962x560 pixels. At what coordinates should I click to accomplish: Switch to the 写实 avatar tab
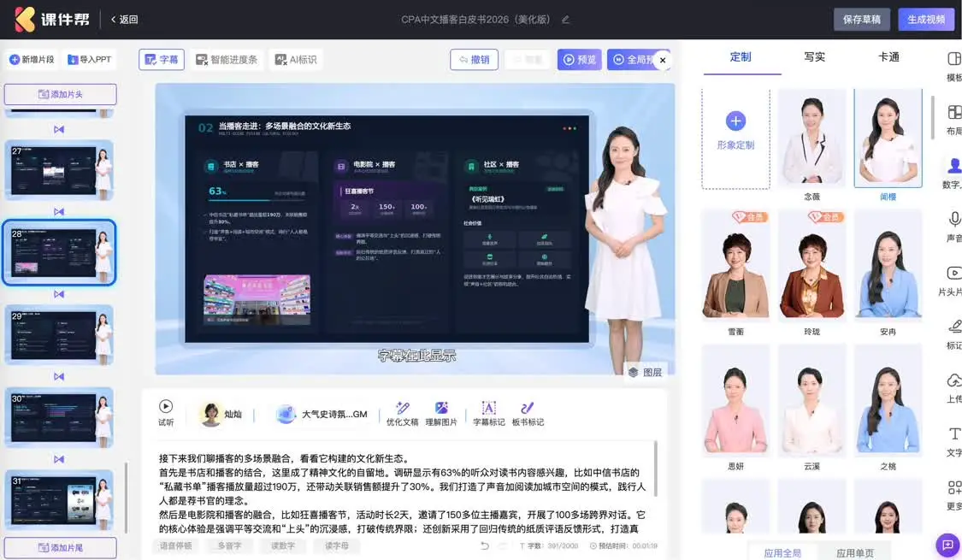[x=814, y=57]
